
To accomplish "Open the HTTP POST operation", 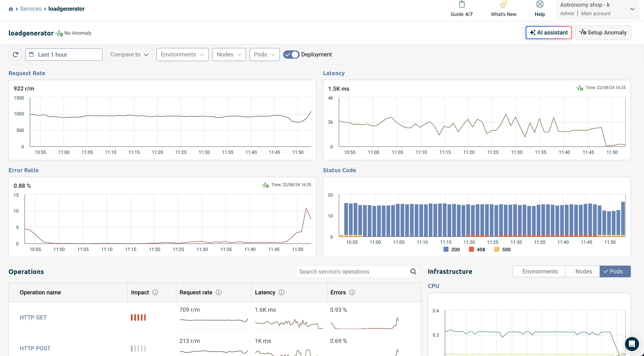I will pos(35,348).
